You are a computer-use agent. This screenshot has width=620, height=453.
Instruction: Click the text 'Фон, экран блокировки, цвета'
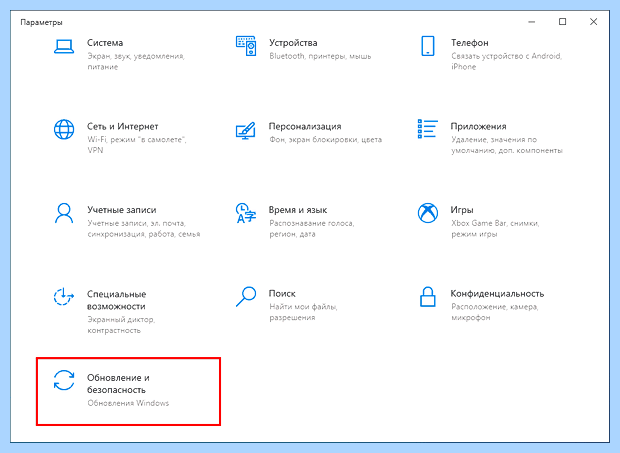click(325, 140)
